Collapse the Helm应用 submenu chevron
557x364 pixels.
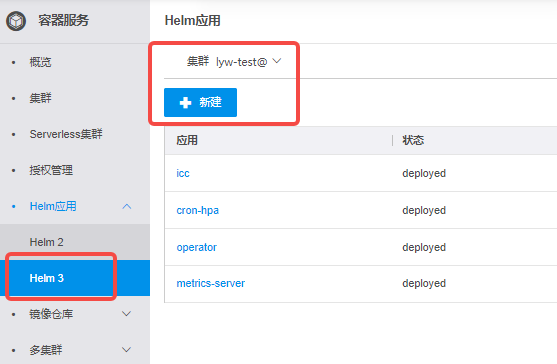pyautogui.click(x=127, y=206)
